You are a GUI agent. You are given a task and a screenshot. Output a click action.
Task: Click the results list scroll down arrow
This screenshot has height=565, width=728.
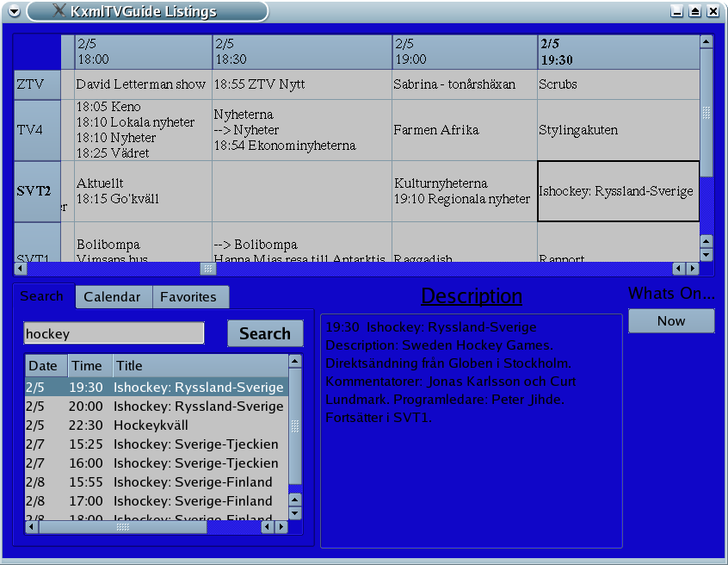coord(295,513)
